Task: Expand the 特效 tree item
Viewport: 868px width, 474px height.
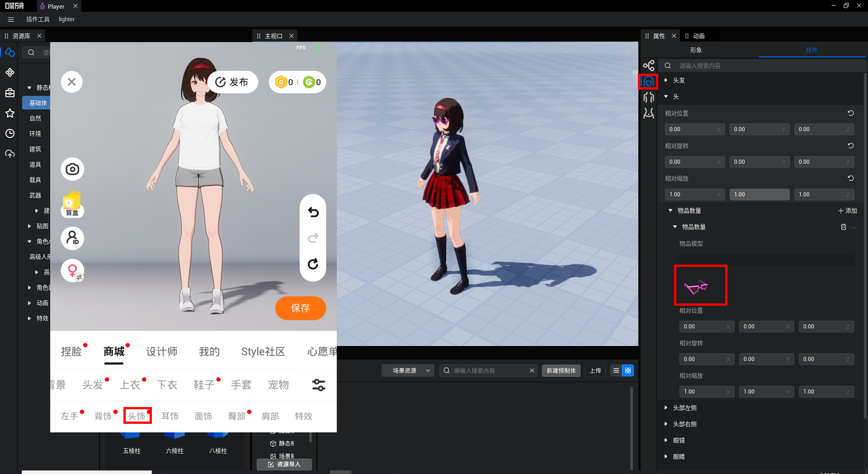Action: tap(29, 318)
